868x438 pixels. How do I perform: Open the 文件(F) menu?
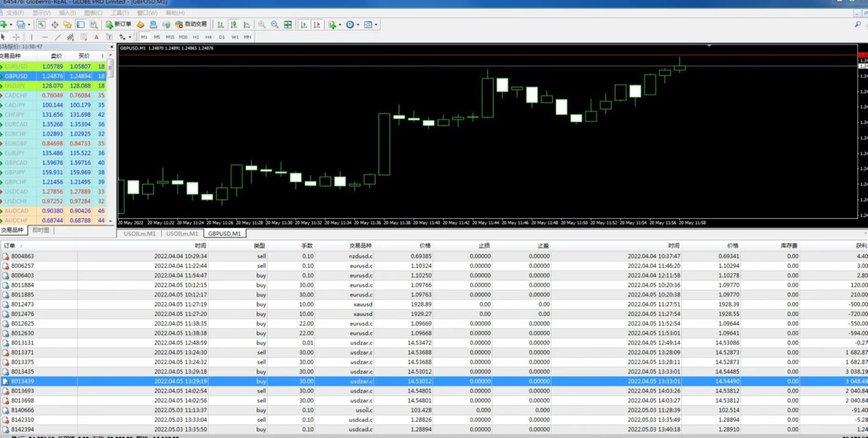click(15, 12)
